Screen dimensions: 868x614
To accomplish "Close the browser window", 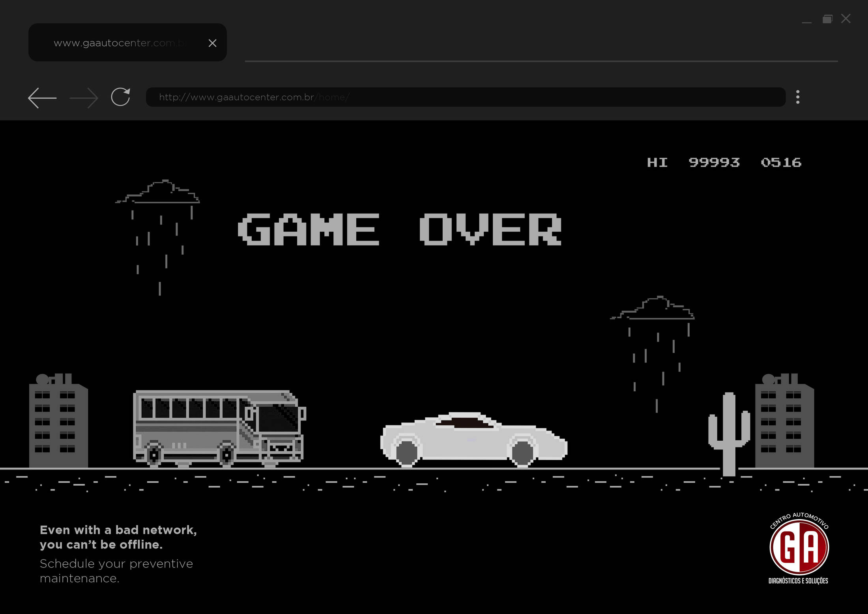I will [846, 19].
